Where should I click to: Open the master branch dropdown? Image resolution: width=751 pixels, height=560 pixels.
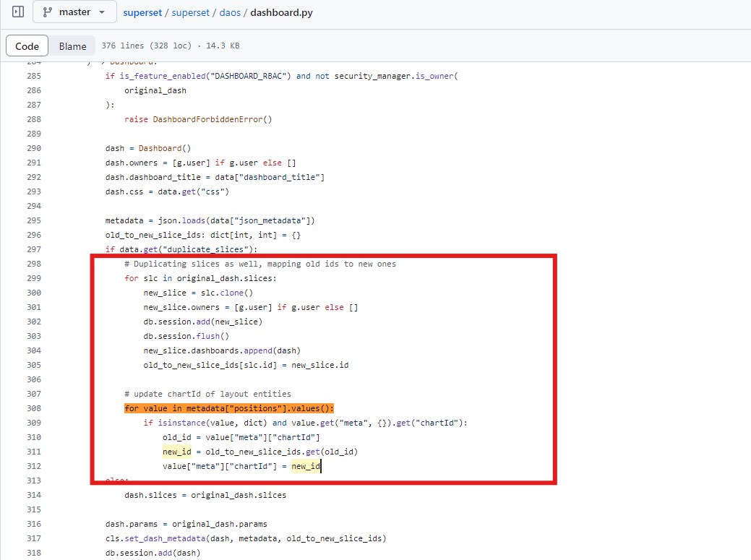[74, 12]
